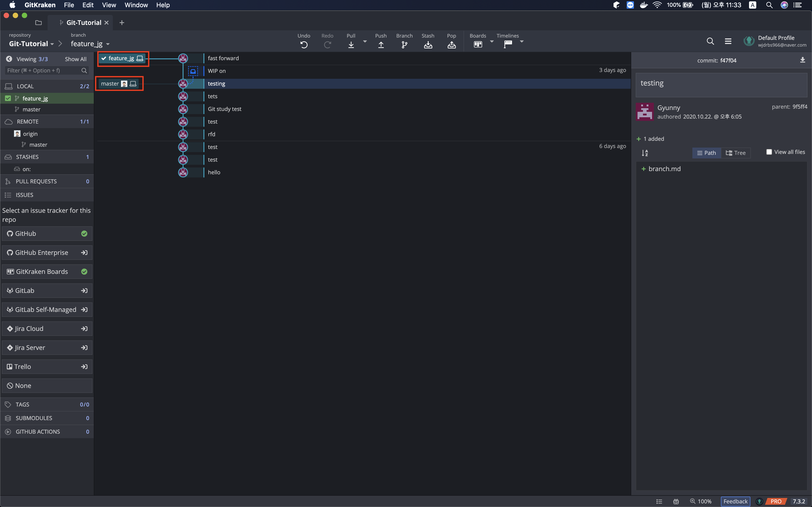The image size is (812, 507).
Task: Click the Pull icon in toolbar
Action: coord(351,45)
